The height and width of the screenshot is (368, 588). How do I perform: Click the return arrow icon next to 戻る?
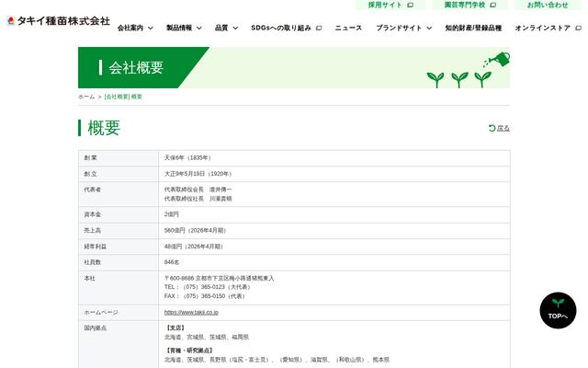[492, 129]
